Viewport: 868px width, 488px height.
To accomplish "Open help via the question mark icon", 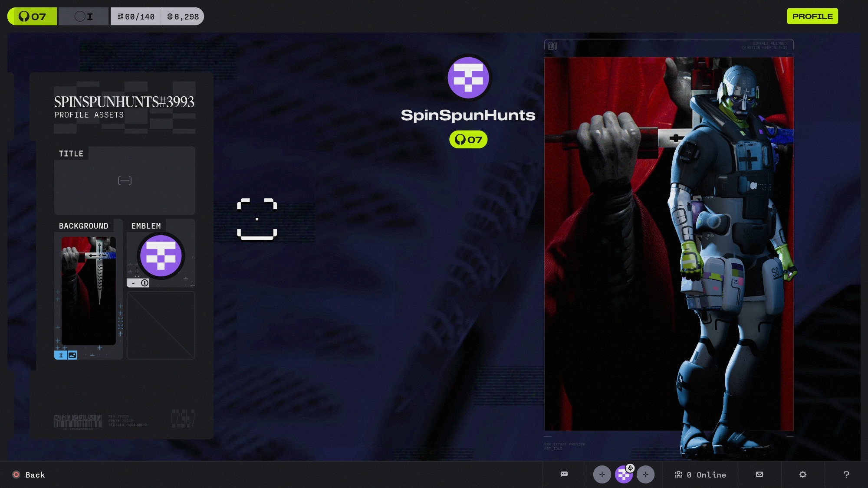I will [846, 474].
